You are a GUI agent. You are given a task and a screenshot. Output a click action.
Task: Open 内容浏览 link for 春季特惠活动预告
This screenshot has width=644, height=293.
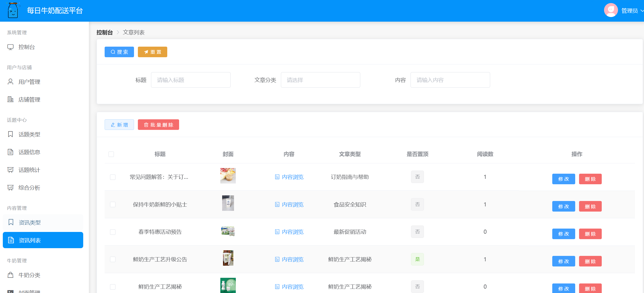coord(289,232)
